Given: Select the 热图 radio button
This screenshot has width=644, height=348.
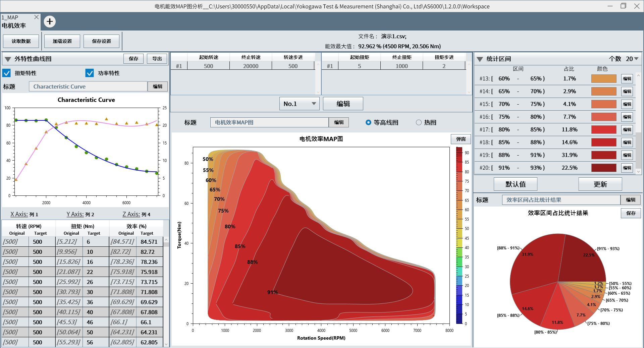Looking at the screenshot, I should (419, 122).
